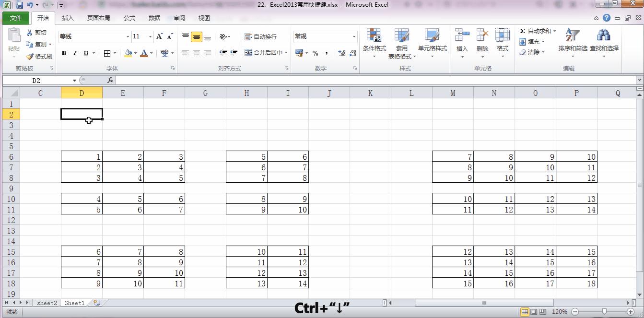
Task: Open Format as Table 套用表格格式
Action: pyautogui.click(x=402, y=43)
